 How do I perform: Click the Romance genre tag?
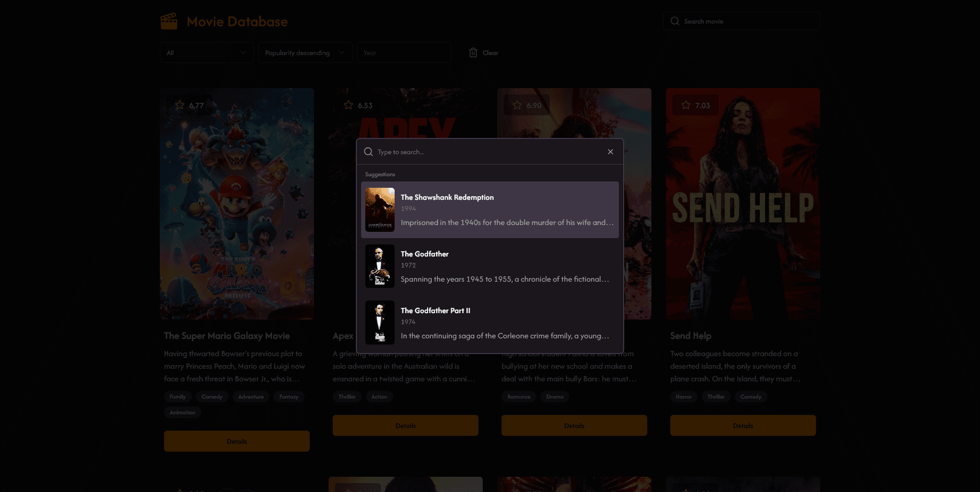[519, 397]
